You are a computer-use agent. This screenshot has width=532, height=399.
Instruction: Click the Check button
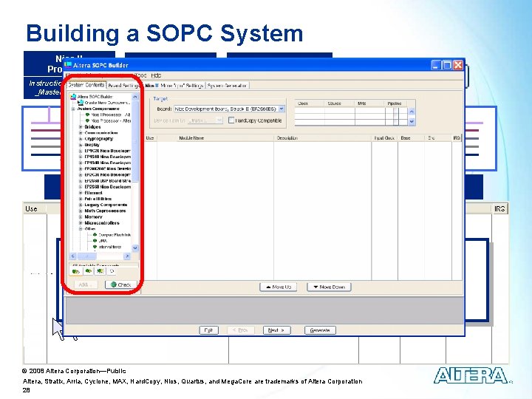pos(120,284)
